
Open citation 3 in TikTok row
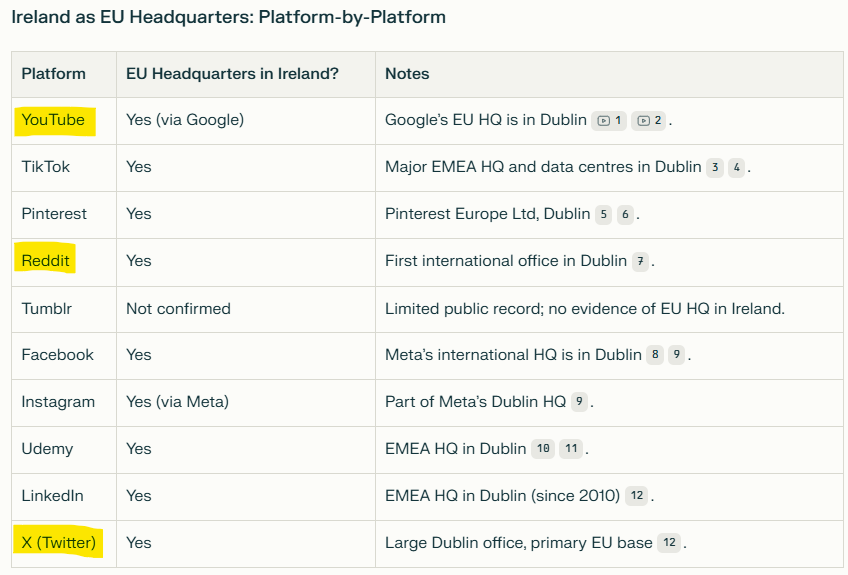(x=715, y=168)
